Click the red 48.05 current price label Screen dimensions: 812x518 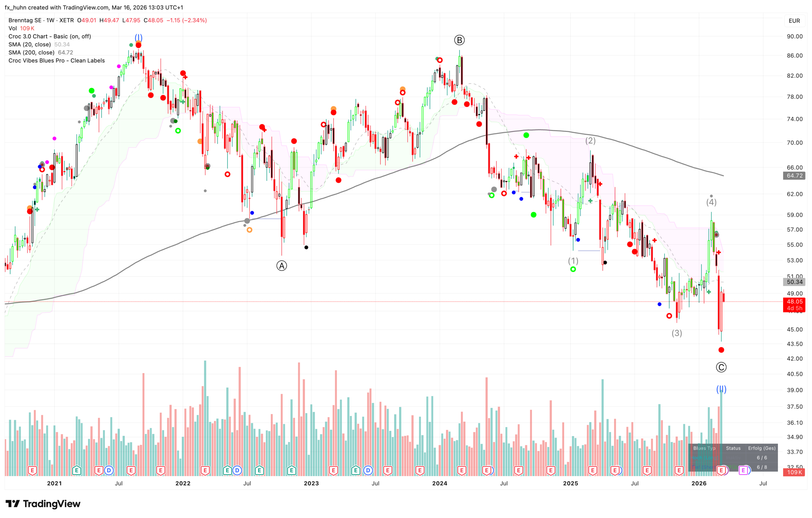coord(794,301)
